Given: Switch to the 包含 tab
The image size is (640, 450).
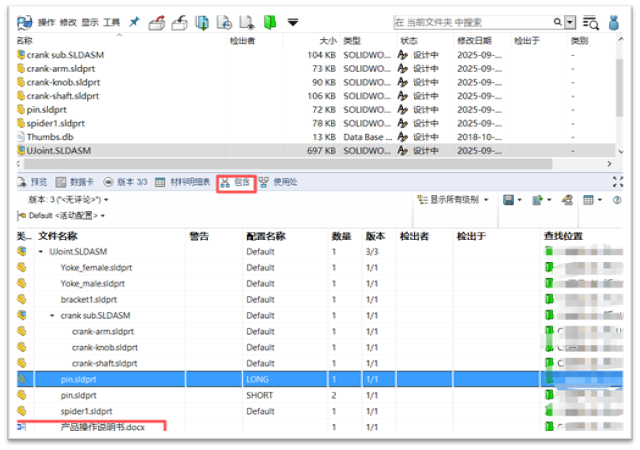Looking at the screenshot, I should (x=236, y=182).
